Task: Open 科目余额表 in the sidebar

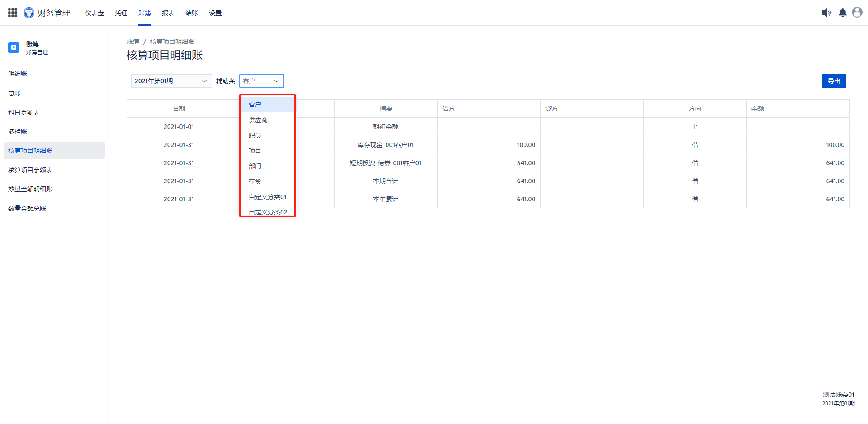Action: [24, 112]
